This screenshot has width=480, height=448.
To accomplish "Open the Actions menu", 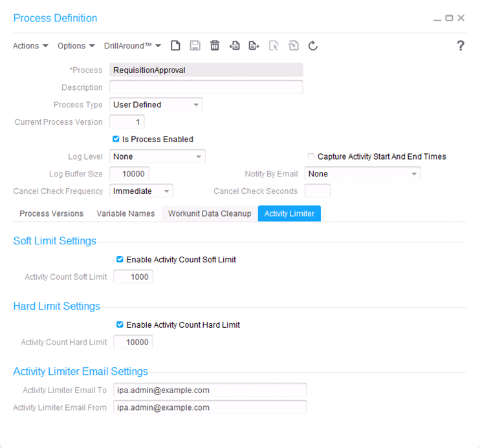I will click(x=30, y=46).
